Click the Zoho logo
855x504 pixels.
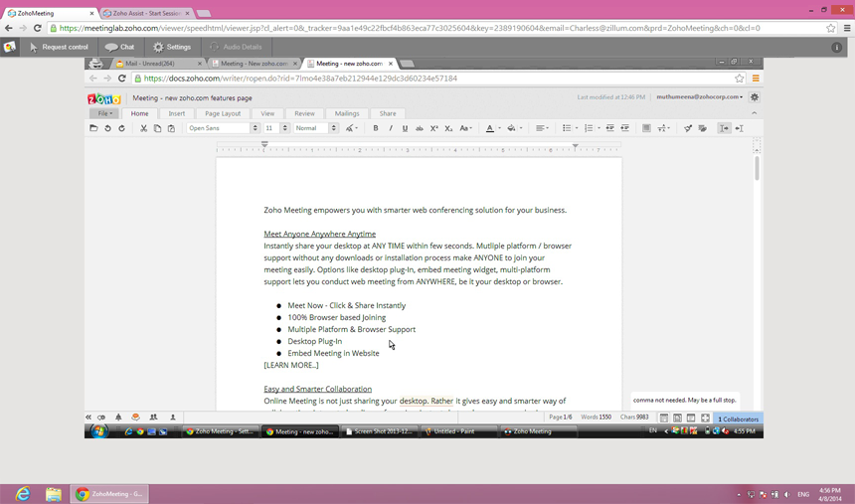point(104,98)
